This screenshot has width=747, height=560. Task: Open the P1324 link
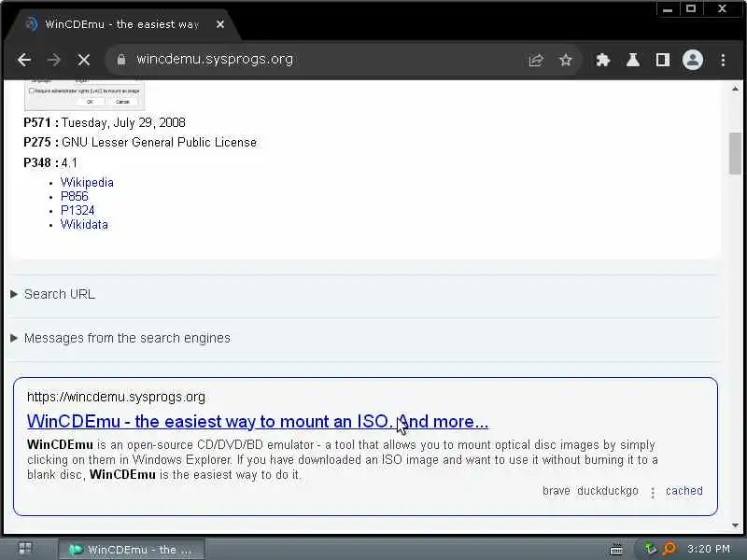tap(78, 211)
